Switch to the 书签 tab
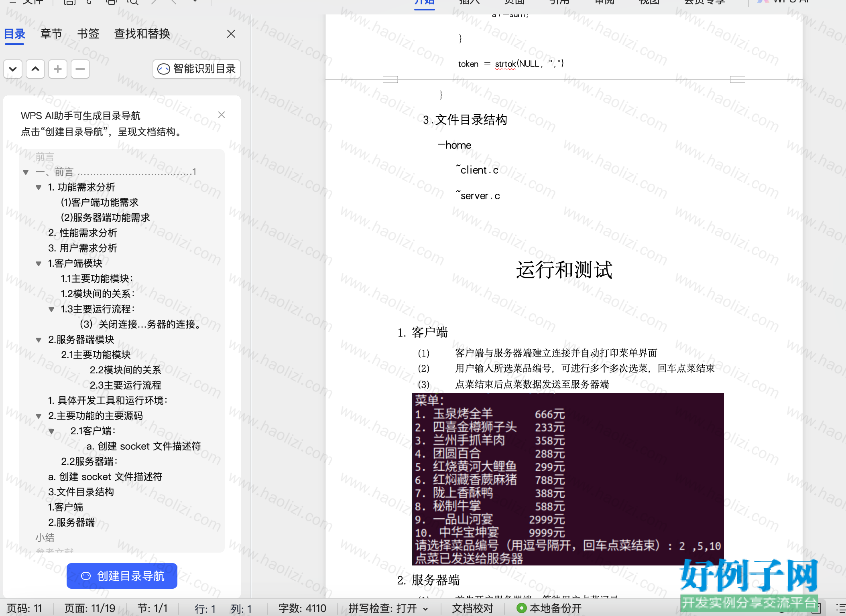 coord(88,34)
